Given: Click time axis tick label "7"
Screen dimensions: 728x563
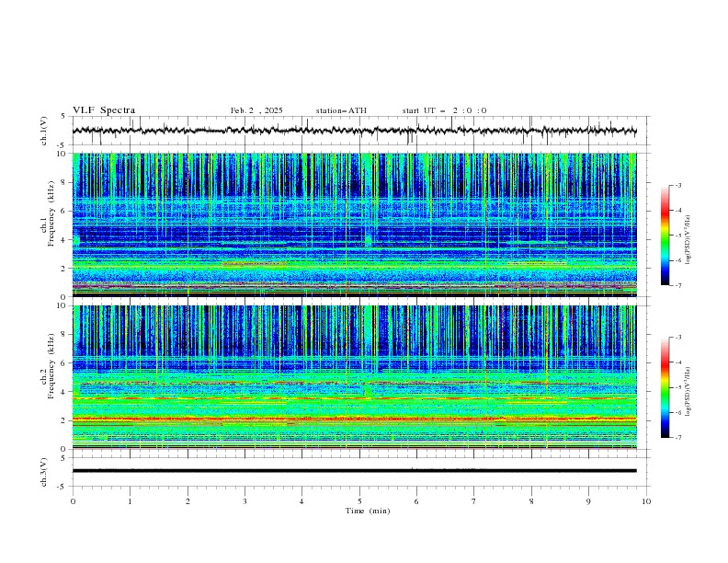Looking at the screenshot, I should (x=474, y=501).
